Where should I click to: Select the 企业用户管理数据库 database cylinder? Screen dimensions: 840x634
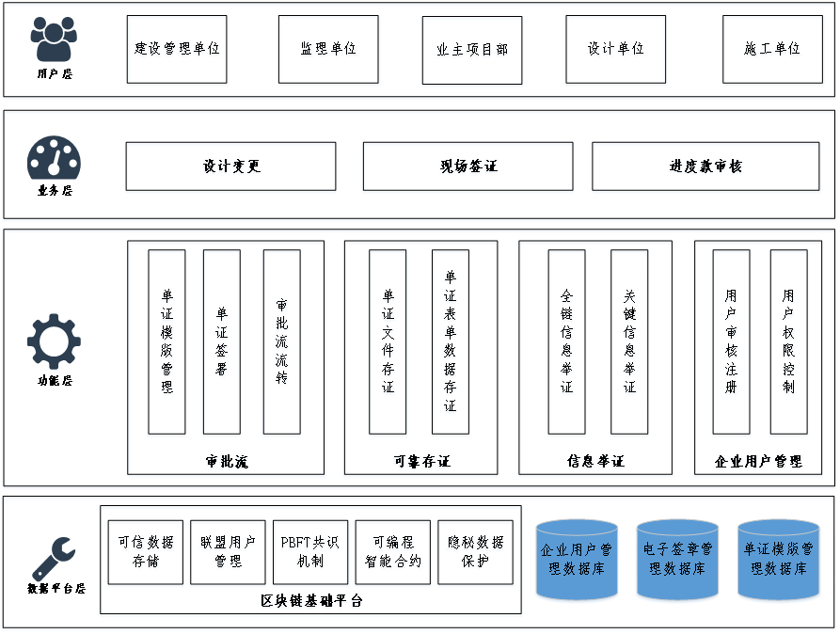[577, 561]
